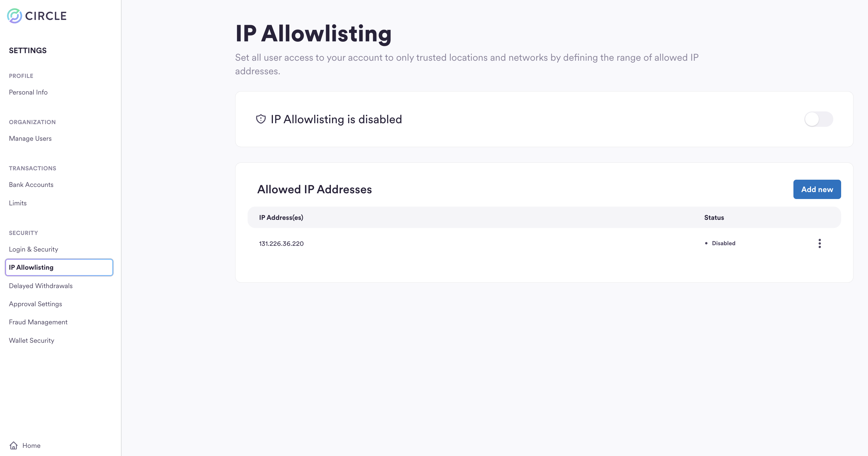Click the status dot next to Disabled

tap(706, 243)
